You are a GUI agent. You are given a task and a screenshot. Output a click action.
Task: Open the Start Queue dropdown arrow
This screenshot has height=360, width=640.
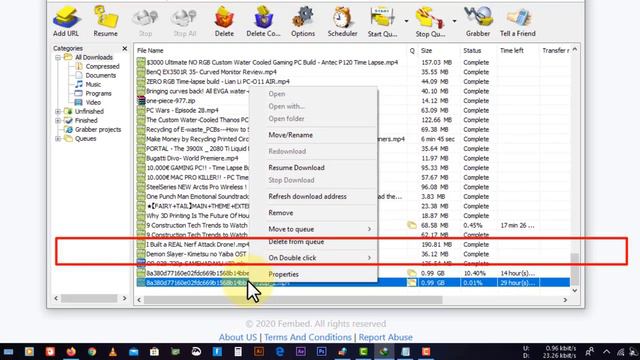click(407, 21)
